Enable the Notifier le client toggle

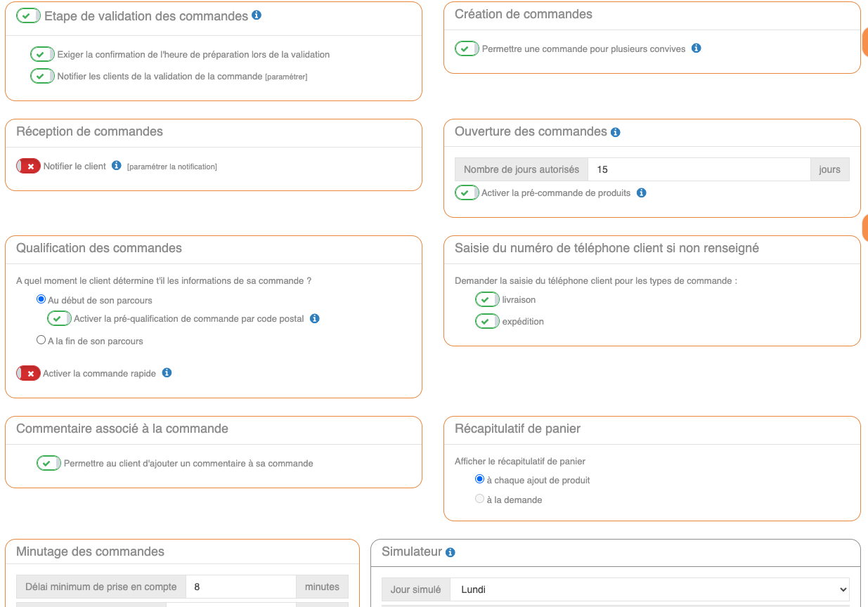click(28, 167)
